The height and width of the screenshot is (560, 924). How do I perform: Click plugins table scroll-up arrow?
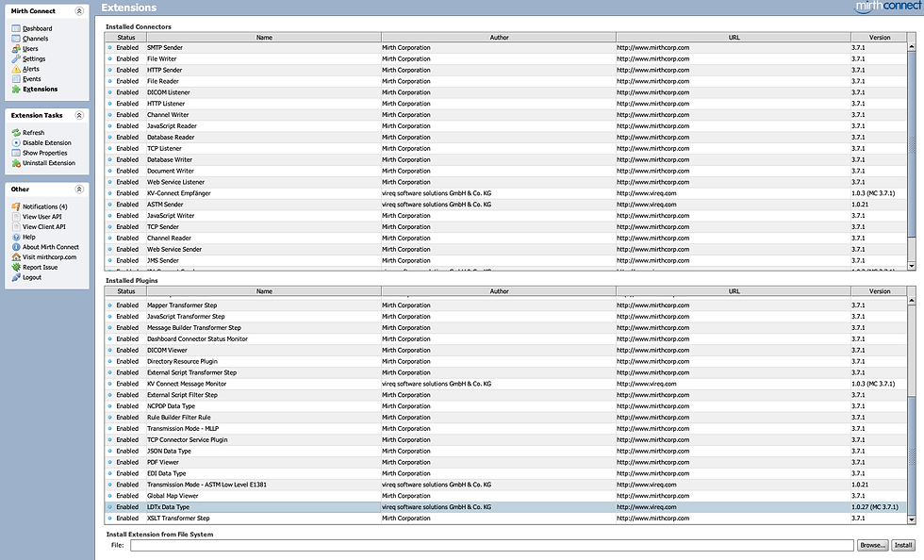(x=912, y=301)
